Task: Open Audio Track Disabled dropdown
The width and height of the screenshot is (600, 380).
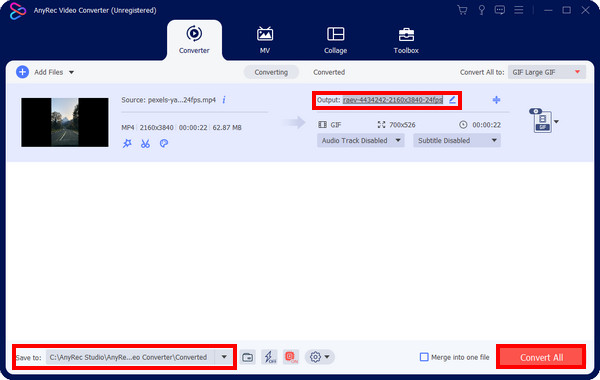Action: click(360, 140)
